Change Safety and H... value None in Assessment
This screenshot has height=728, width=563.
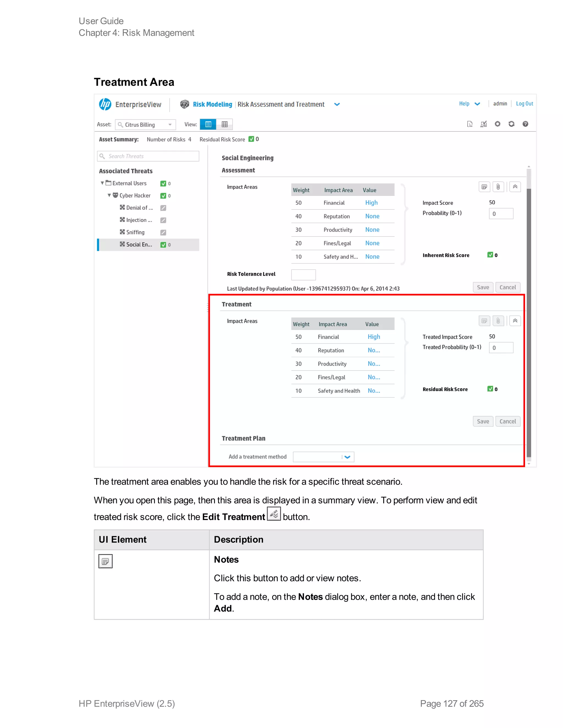(x=372, y=257)
